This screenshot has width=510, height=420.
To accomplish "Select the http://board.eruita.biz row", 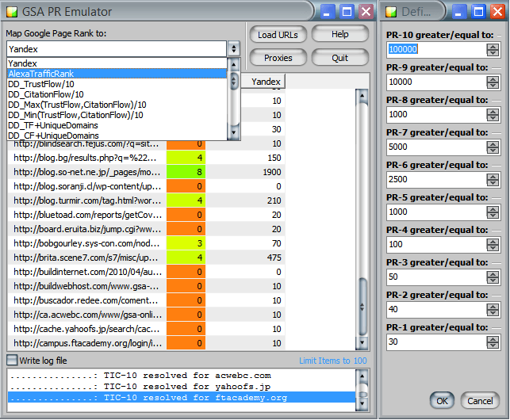I will tap(147, 229).
